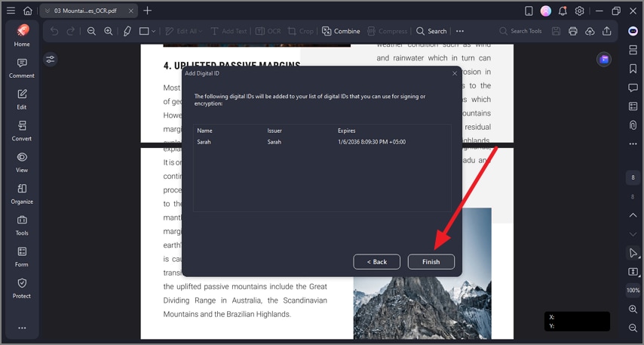
Task: Click the Back button in the dialog
Action: (x=376, y=261)
